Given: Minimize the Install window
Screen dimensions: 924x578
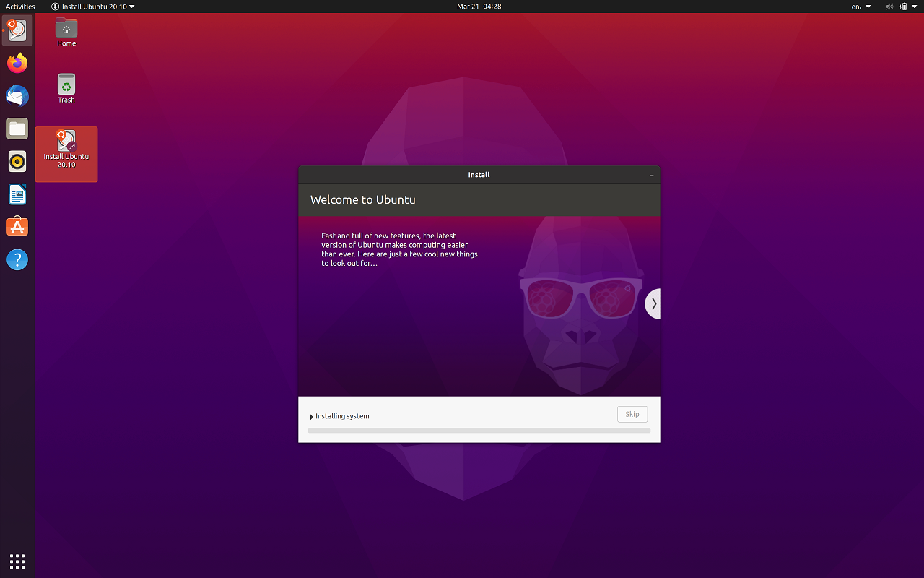Looking at the screenshot, I should click(651, 175).
